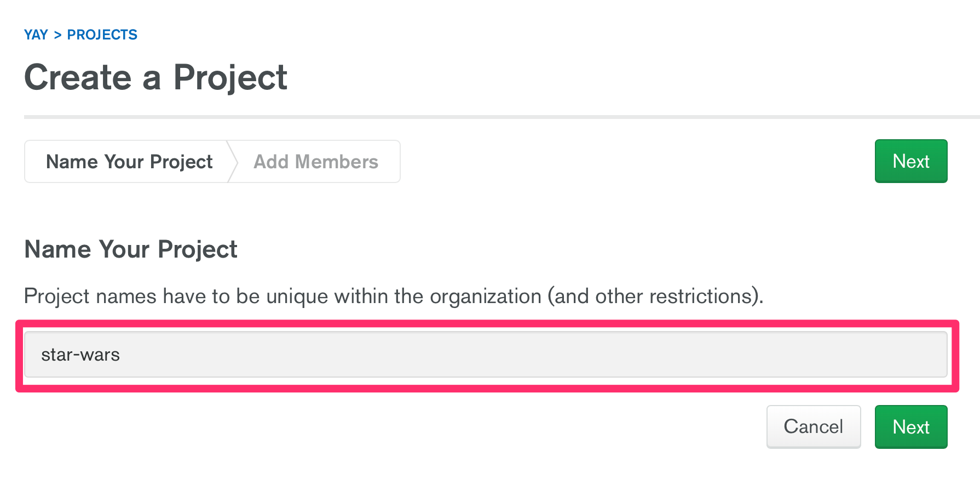Select the star-wars text in the field
Image resolution: width=980 pixels, height=479 pixels.
[80, 355]
